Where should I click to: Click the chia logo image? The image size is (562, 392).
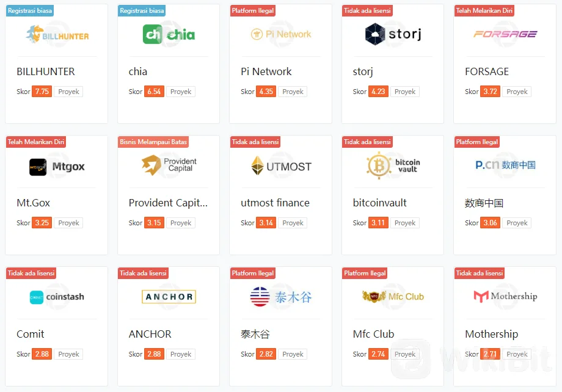(169, 35)
